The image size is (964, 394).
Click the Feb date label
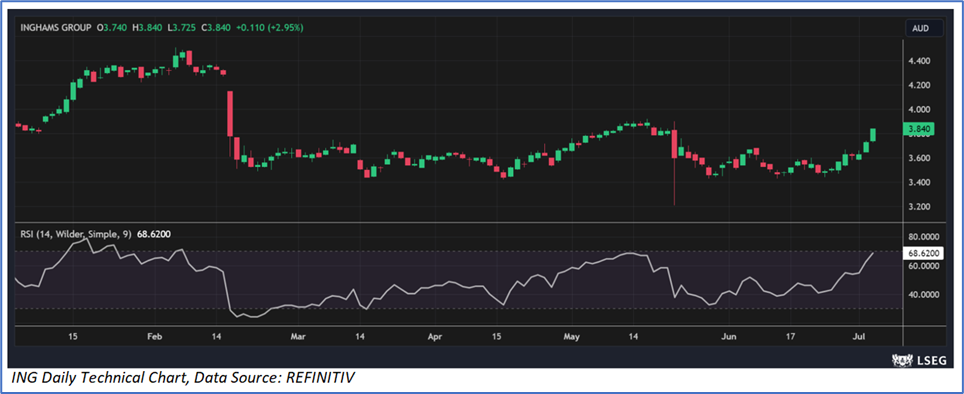(155, 336)
